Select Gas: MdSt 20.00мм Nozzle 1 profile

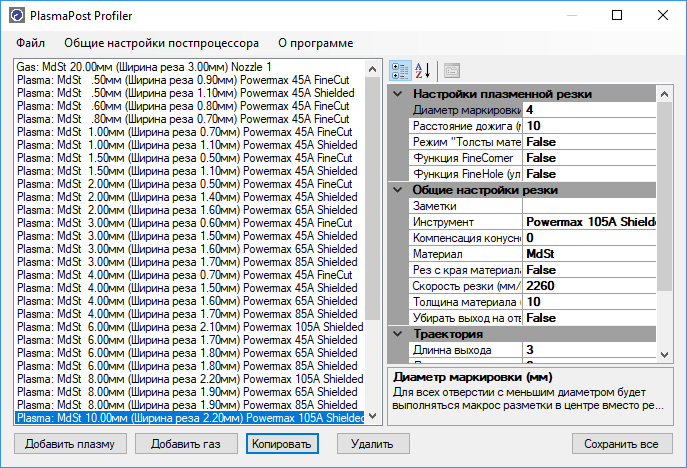tap(189, 67)
